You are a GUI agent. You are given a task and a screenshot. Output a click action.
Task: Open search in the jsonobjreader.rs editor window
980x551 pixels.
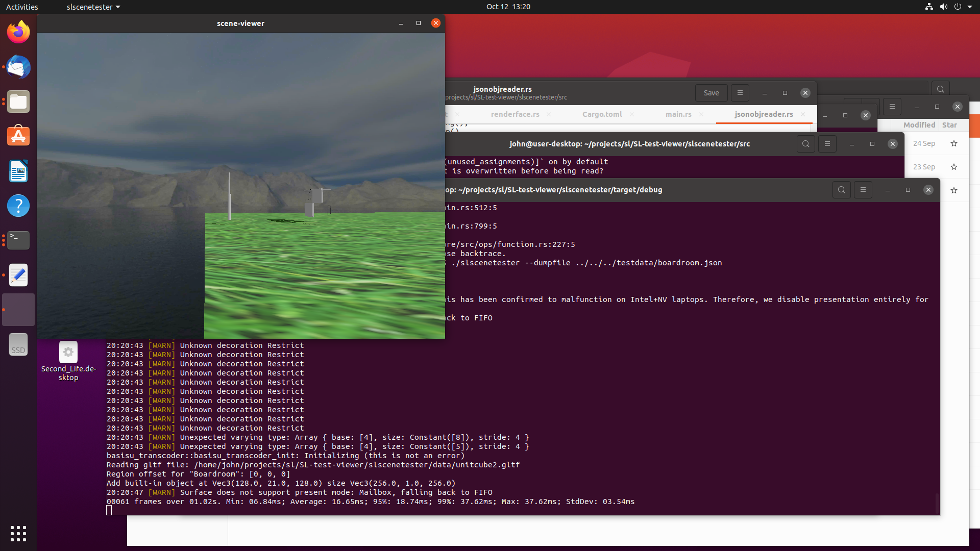point(940,88)
